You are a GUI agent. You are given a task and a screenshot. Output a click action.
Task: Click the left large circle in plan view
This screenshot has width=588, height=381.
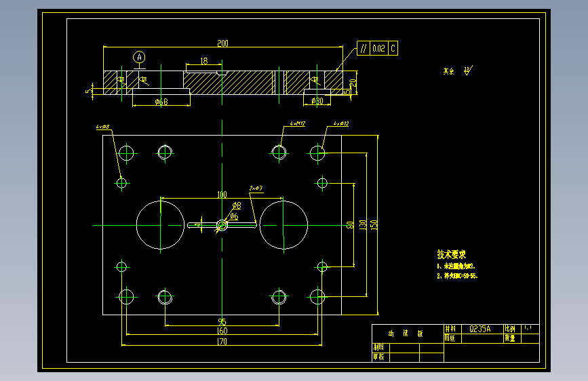coord(160,225)
